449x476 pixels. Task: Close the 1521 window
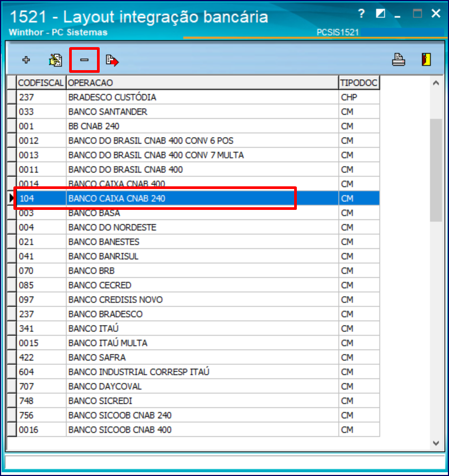[436, 13]
